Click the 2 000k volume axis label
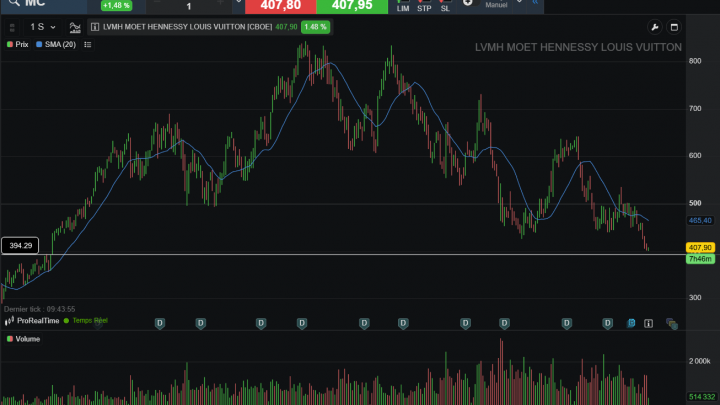720x405 pixels. click(x=699, y=361)
